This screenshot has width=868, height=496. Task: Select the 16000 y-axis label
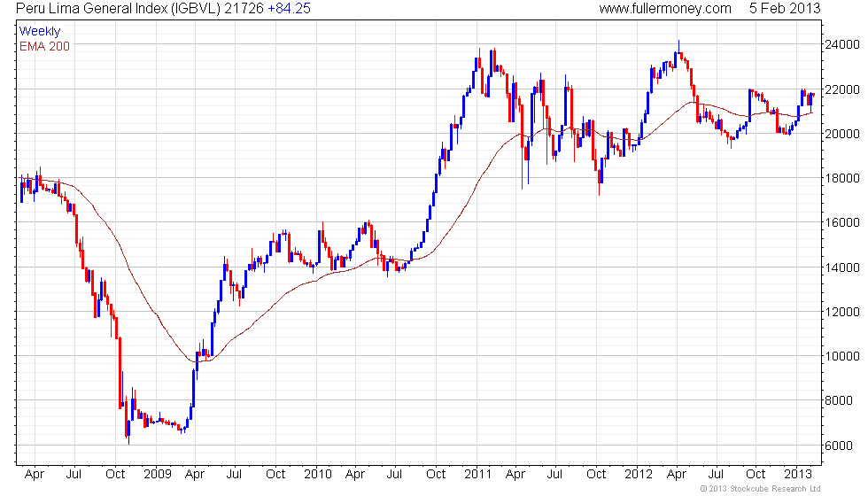click(842, 222)
